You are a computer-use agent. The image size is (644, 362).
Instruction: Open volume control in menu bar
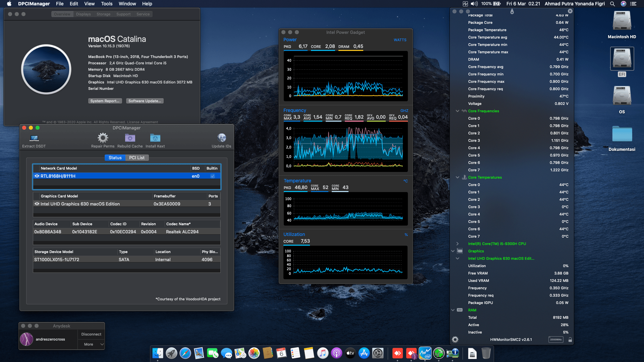click(x=474, y=4)
